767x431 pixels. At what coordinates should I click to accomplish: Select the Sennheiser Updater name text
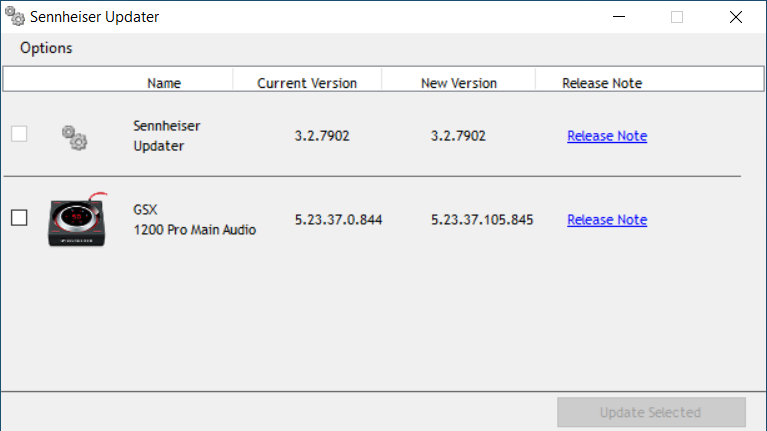pos(167,136)
